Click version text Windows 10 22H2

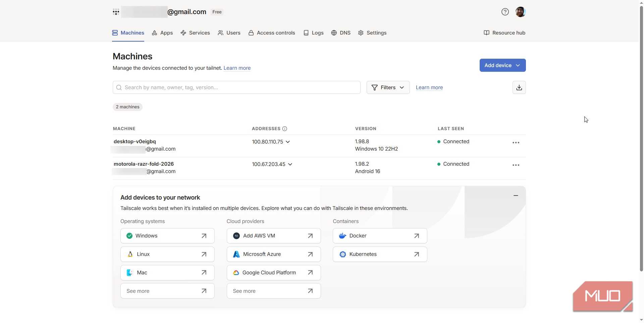point(376,149)
